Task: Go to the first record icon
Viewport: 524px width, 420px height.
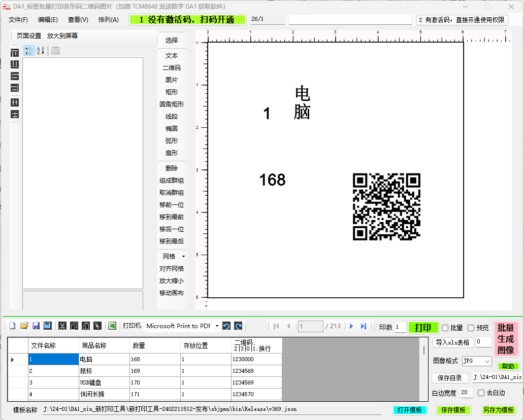Action: tap(276, 326)
